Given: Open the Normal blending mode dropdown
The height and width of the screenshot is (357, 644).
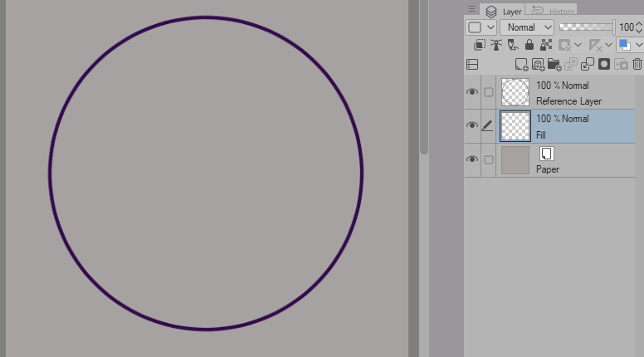Looking at the screenshot, I should pyautogui.click(x=527, y=27).
